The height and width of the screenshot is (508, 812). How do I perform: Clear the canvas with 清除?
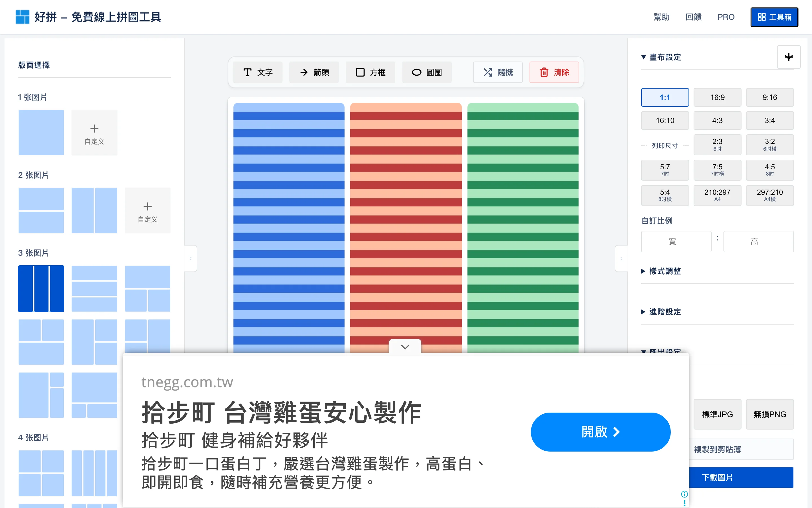pos(554,72)
